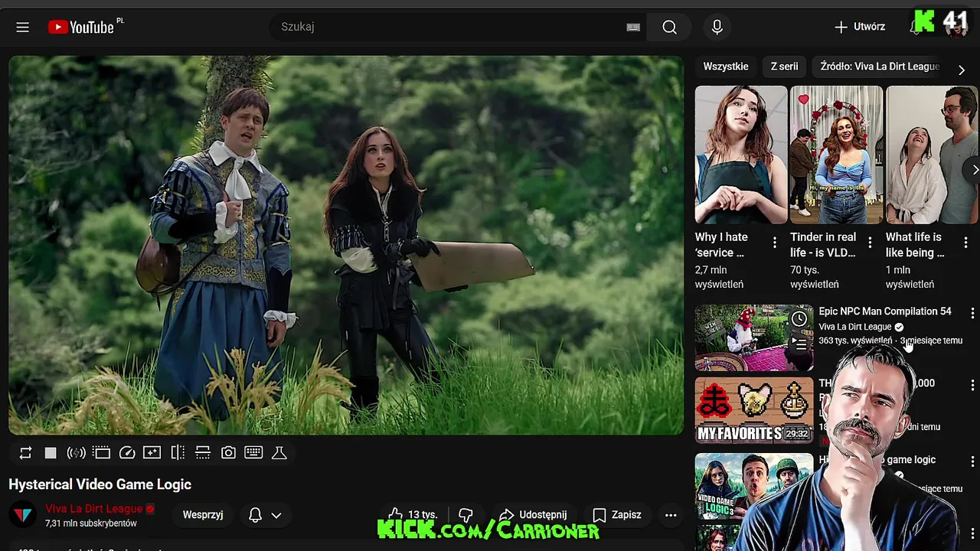
Task: Open the hamburger guide menu
Action: coord(22,27)
